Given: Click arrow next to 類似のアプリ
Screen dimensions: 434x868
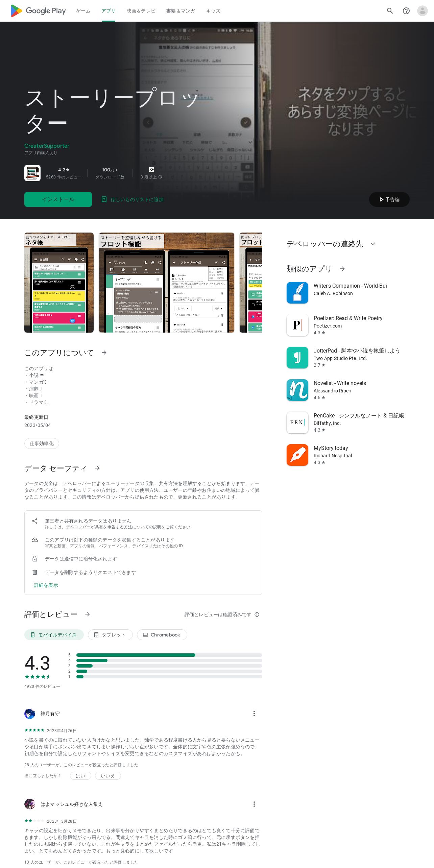Looking at the screenshot, I should tap(342, 269).
